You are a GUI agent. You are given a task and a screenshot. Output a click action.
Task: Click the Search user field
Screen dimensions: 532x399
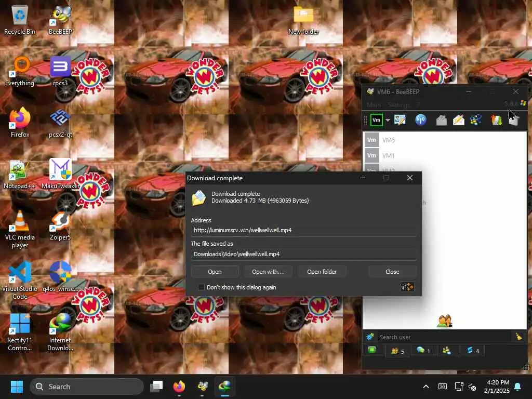444,337
